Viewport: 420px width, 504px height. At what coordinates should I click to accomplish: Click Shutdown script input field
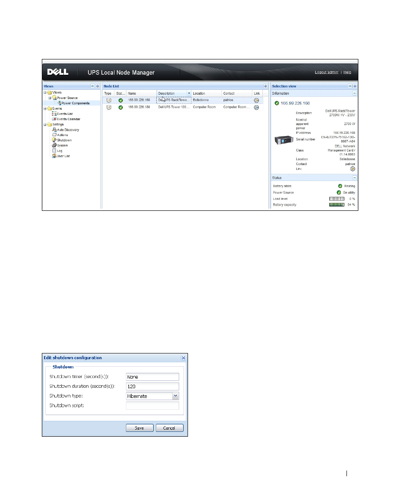152,406
